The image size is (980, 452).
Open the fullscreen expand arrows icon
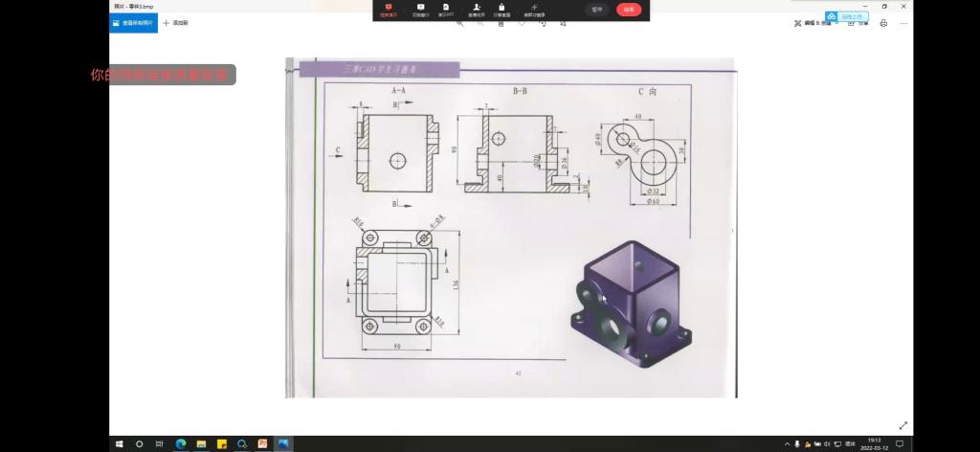[902, 425]
